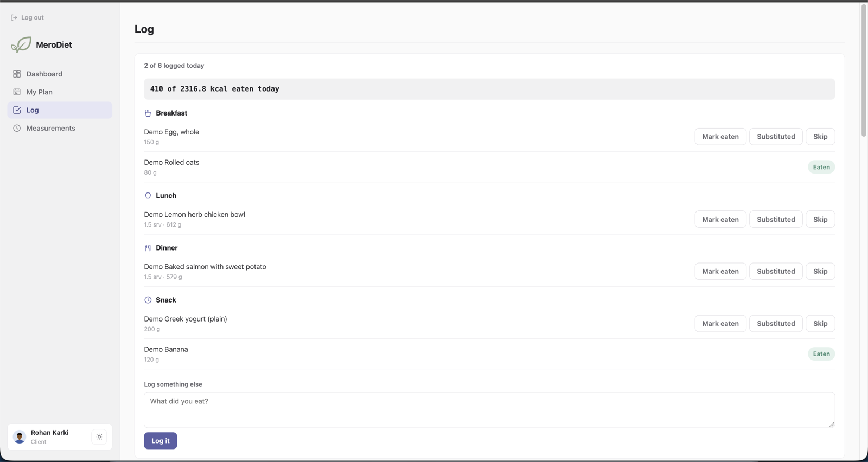Click the Dinner fork-and-knife icon
This screenshot has width=868, height=462.
148,248
